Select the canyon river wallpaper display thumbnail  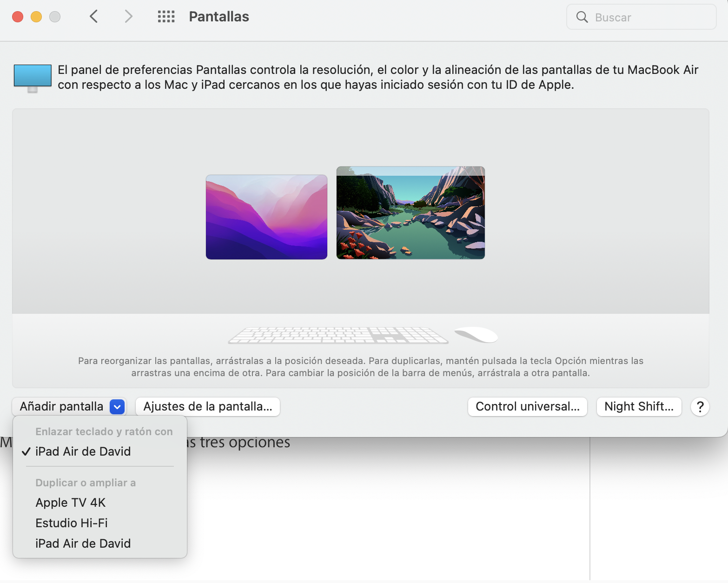coord(410,213)
